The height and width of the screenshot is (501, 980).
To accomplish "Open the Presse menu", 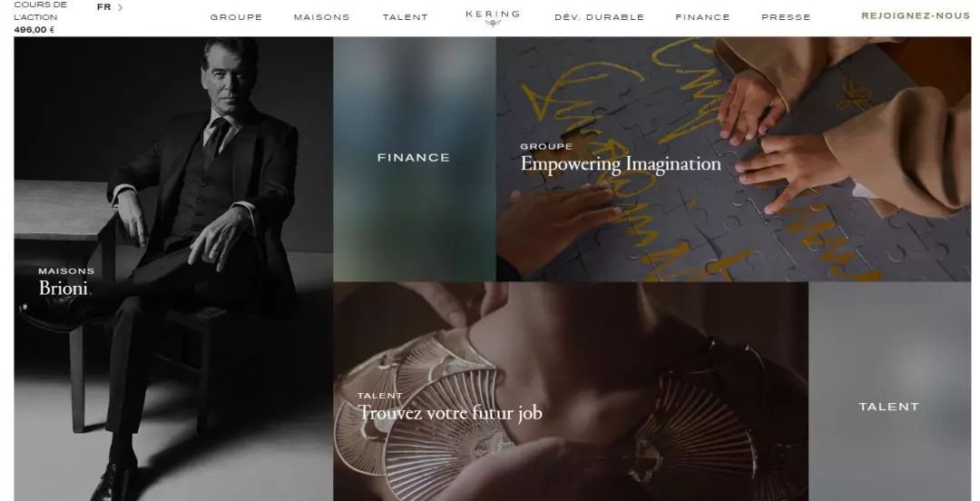I will pos(786,17).
